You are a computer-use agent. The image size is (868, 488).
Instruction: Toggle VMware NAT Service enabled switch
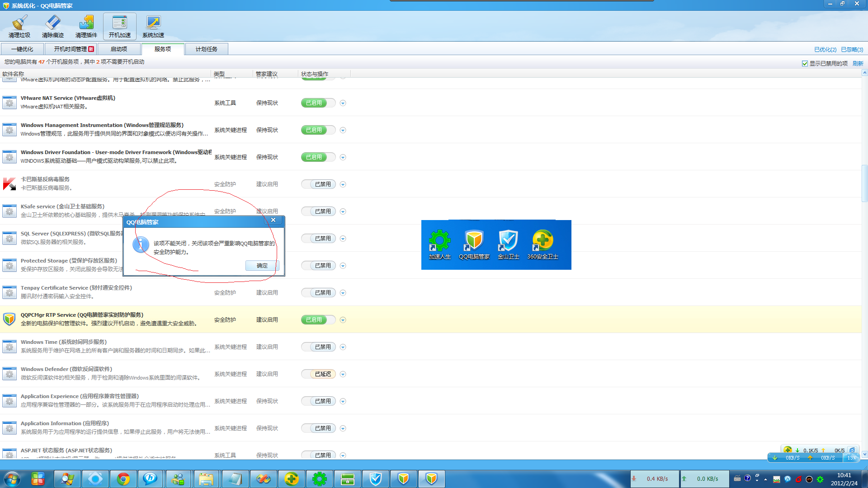coord(318,103)
